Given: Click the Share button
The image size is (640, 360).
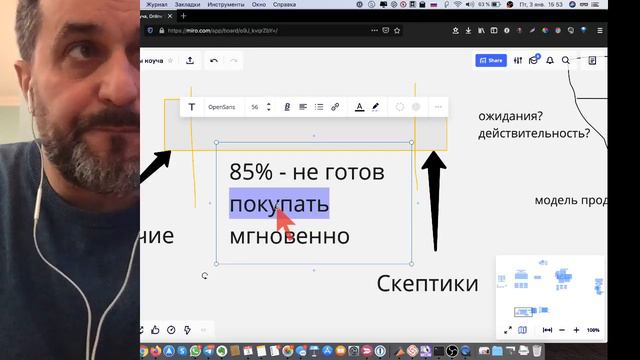Looking at the screenshot, I should (491, 60).
